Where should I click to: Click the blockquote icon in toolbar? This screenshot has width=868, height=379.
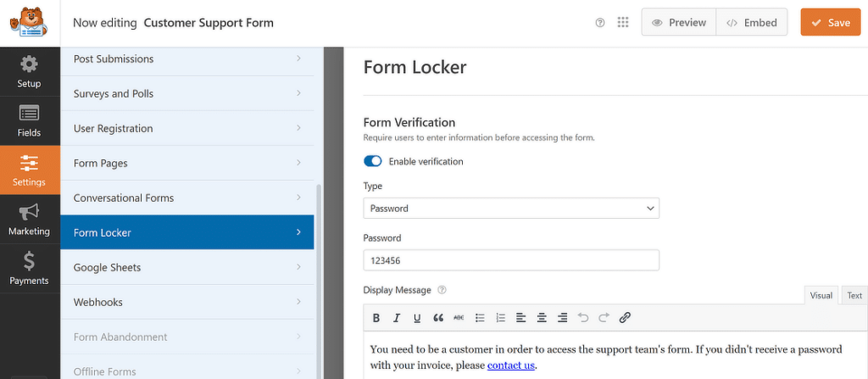(x=438, y=318)
